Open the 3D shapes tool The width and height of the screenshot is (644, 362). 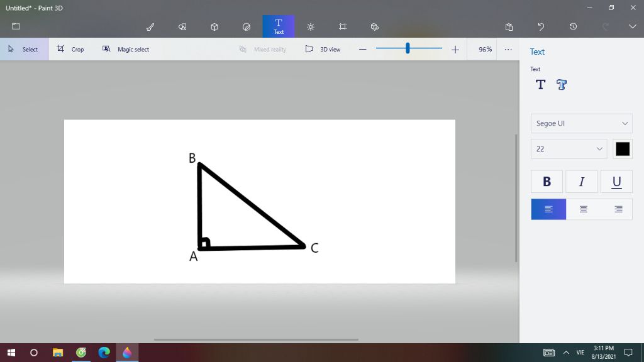(214, 27)
